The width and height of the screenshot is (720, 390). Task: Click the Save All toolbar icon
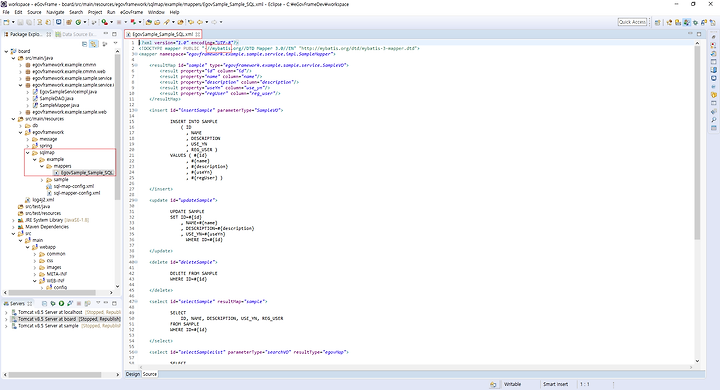(x=29, y=22)
